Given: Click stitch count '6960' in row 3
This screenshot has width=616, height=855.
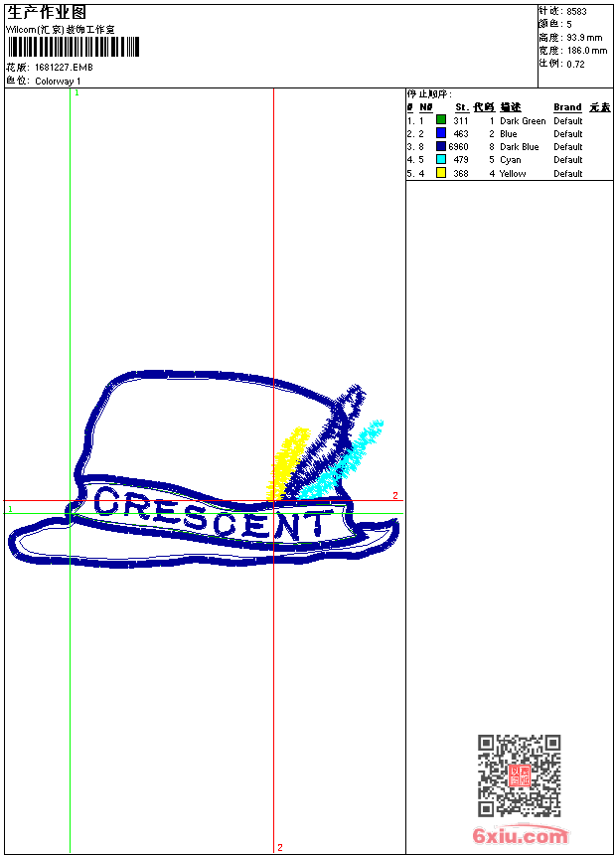Looking at the screenshot, I should tap(458, 147).
